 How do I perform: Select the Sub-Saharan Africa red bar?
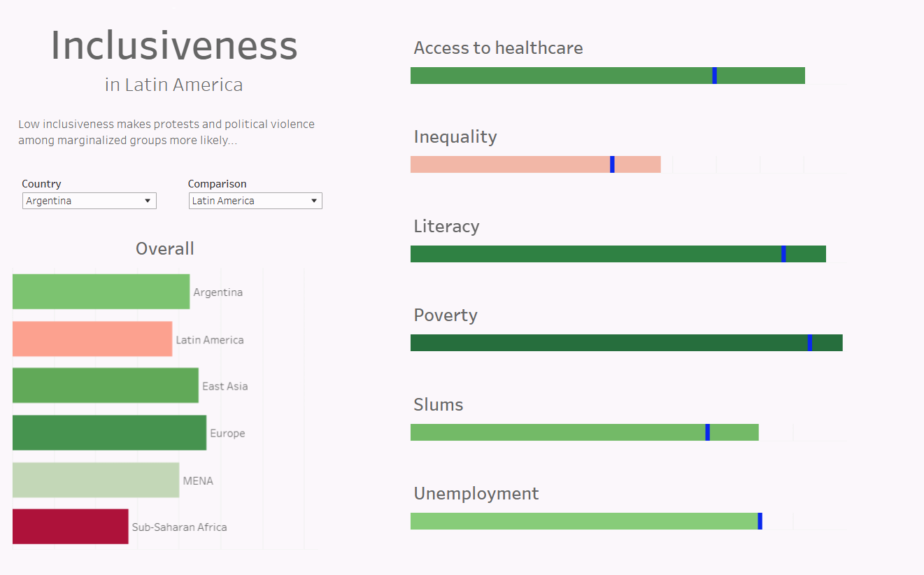click(x=70, y=527)
